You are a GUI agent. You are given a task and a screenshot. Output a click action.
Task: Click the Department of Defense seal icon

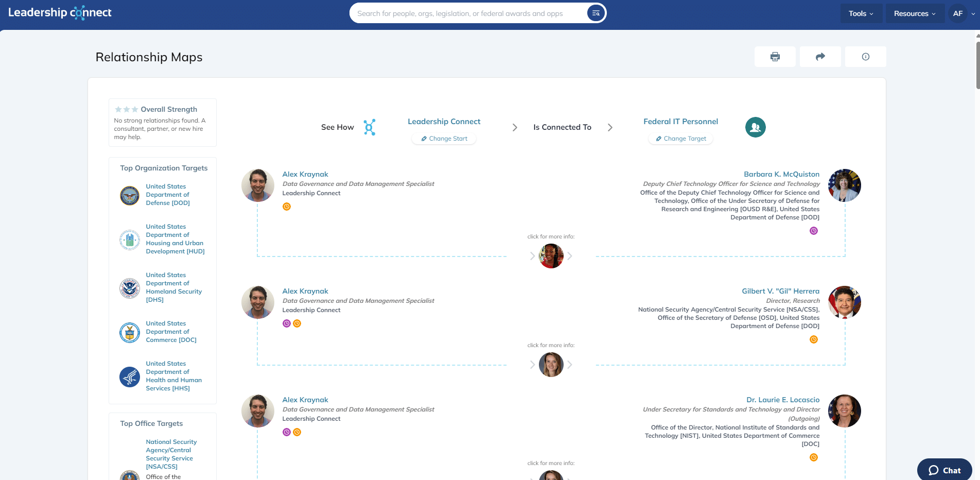point(130,196)
